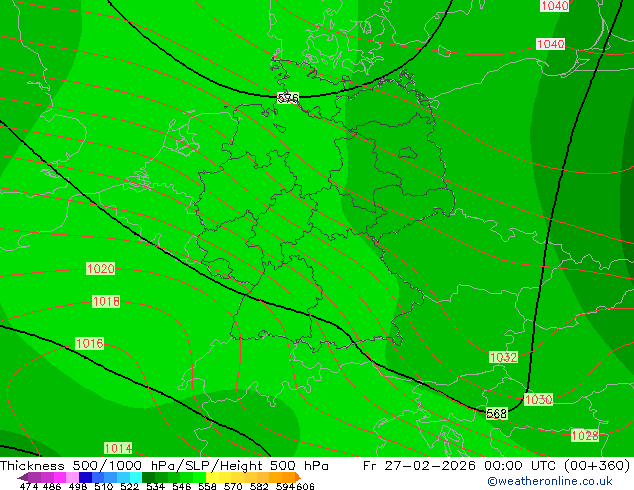The width and height of the screenshot is (634, 490).
Task: Click the purple arrow at legend start
Action: click(x=23, y=477)
